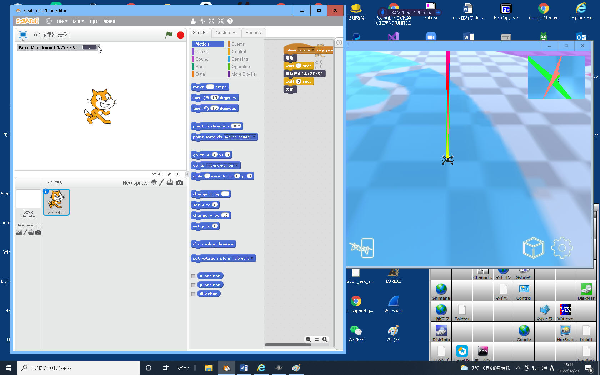600x375 pixels.
Task: Open the language globe menu
Action: coord(49,21)
